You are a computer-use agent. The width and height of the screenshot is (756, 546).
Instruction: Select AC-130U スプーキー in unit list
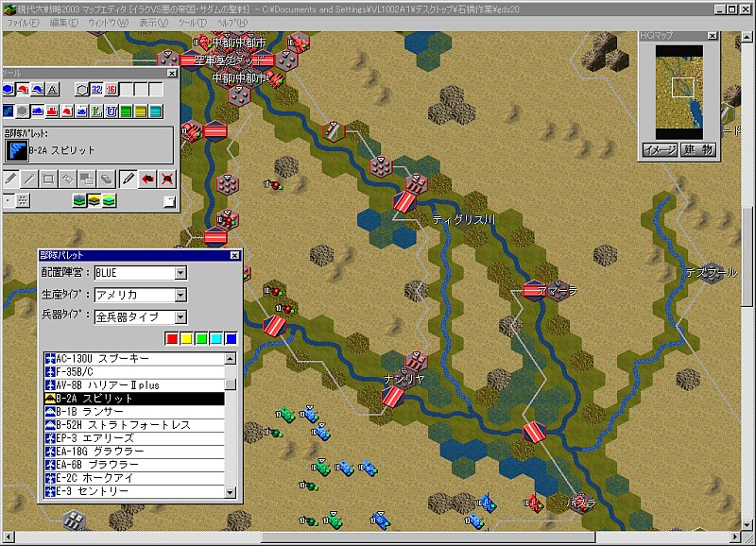click(134, 359)
